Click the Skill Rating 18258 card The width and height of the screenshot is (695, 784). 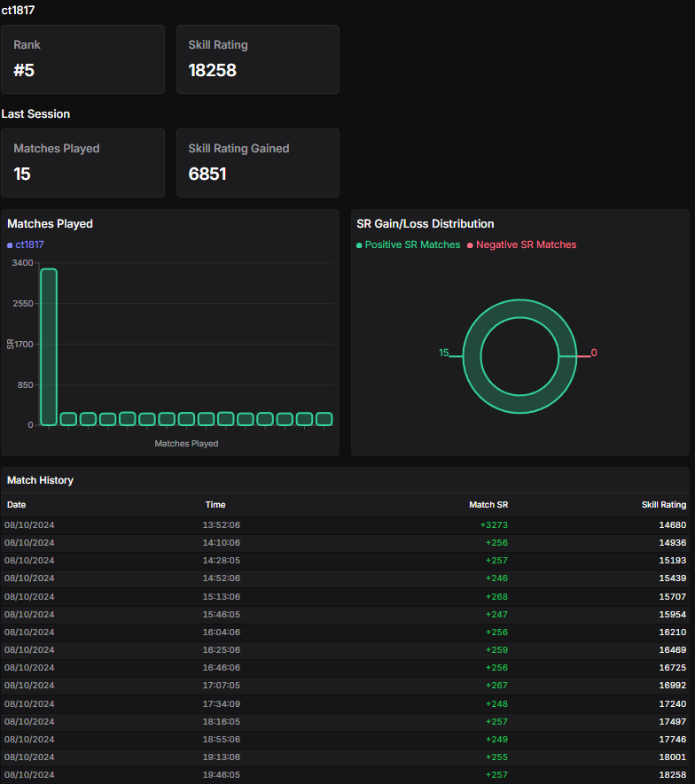(x=258, y=59)
